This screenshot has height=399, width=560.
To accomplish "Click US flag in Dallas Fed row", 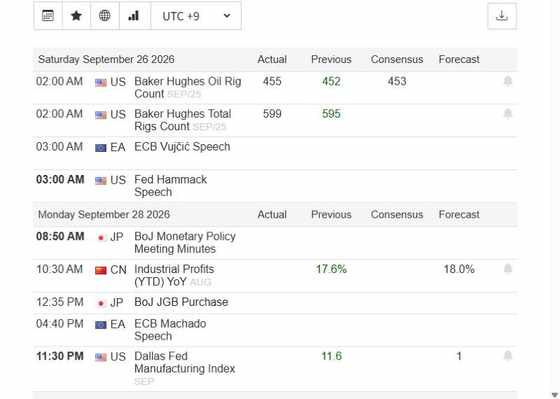I will [101, 357].
